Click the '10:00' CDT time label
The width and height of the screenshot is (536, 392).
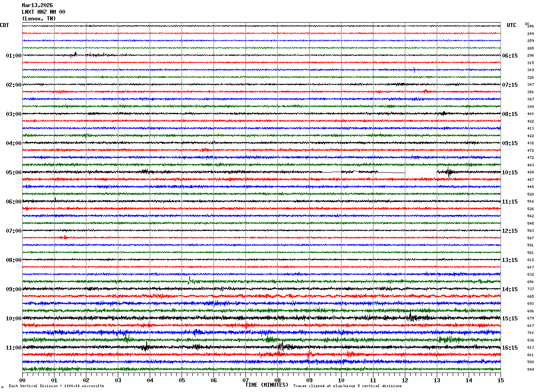[14, 319]
